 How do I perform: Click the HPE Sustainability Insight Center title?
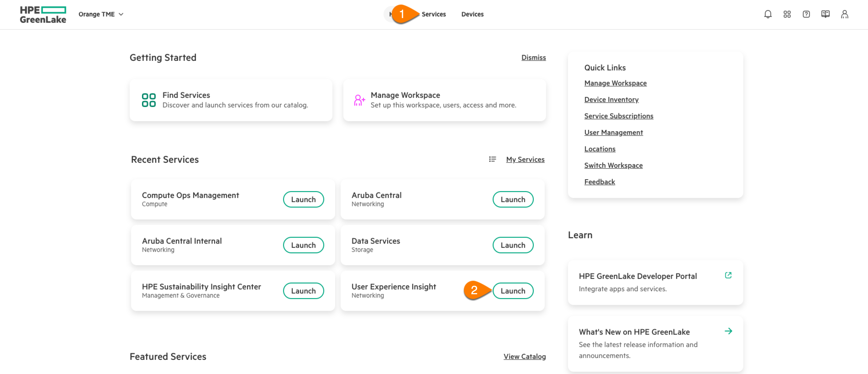[x=201, y=287]
